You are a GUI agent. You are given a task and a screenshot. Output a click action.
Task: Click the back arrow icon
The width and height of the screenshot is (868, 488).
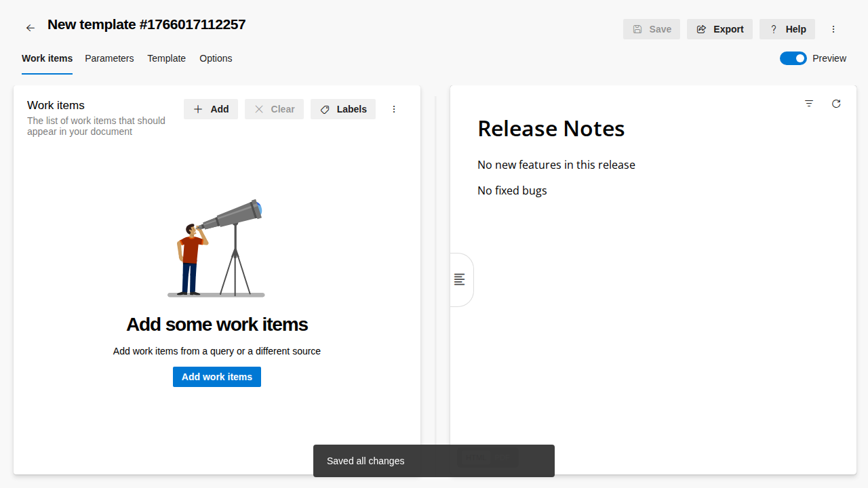[x=30, y=28]
